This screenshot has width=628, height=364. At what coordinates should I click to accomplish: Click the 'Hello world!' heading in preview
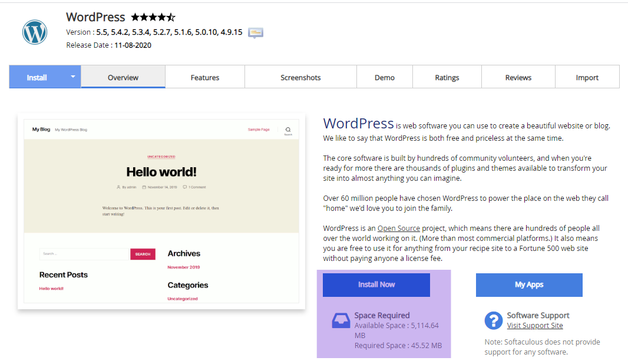161,172
